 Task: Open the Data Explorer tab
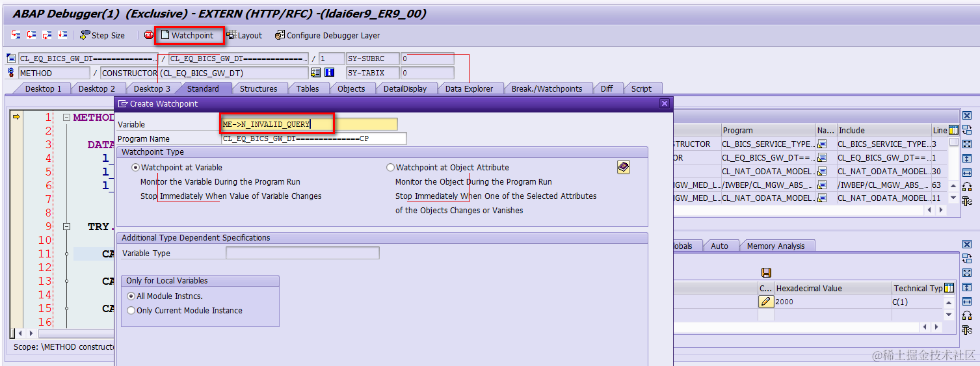point(469,88)
